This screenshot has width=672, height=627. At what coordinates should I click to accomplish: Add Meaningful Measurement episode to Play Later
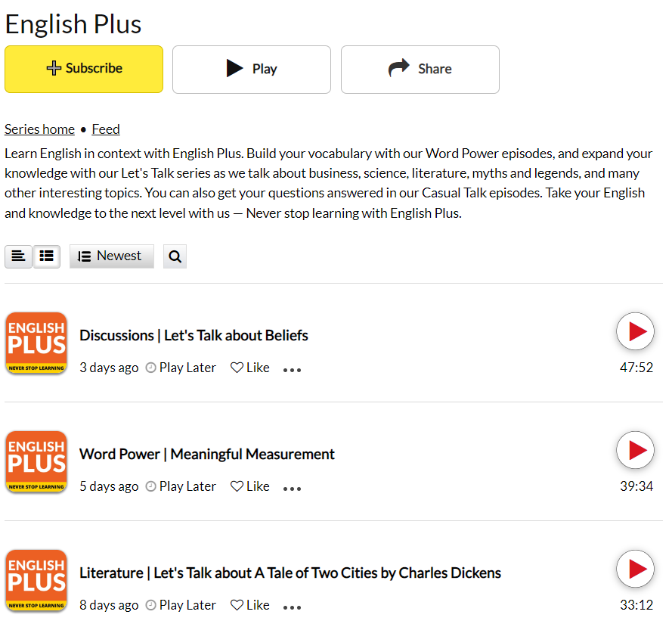coord(181,486)
